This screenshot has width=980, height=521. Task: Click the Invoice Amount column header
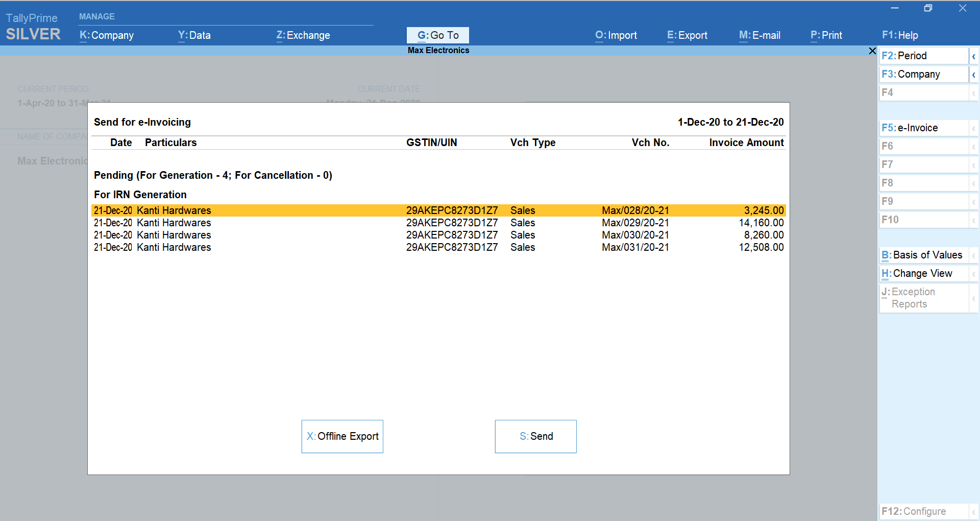pos(746,143)
